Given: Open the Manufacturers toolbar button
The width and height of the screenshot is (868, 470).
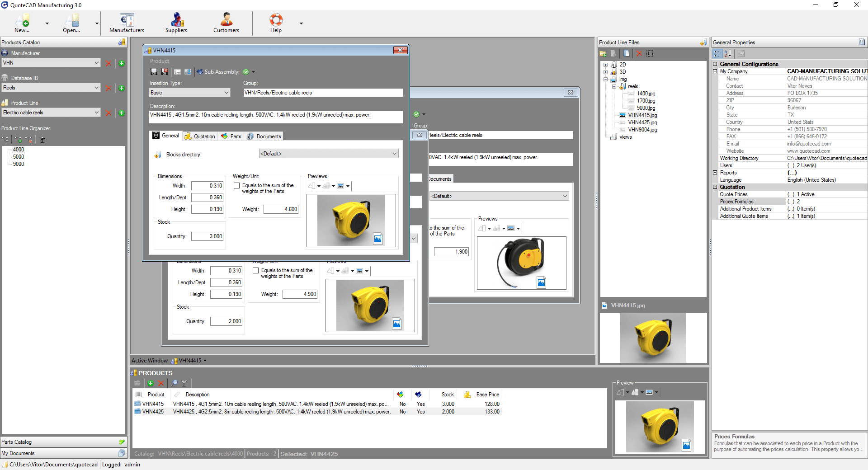Looking at the screenshot, I should tap(127, 23).
